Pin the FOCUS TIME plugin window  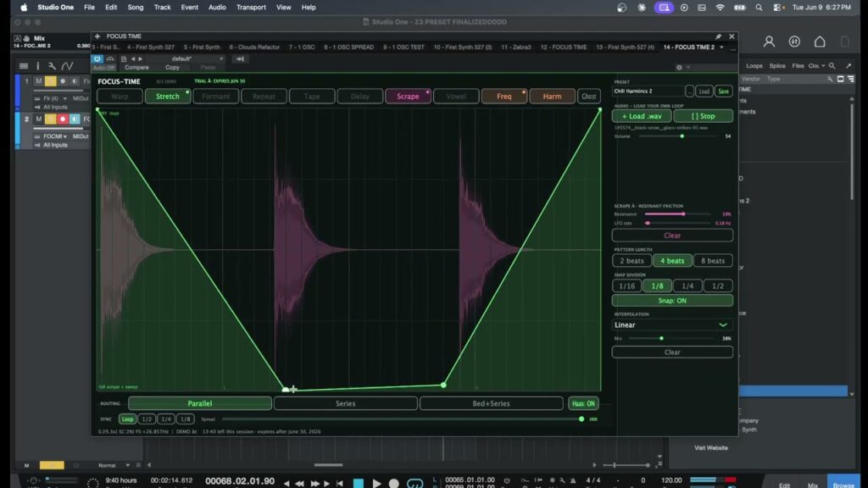(x=719, y=36)
